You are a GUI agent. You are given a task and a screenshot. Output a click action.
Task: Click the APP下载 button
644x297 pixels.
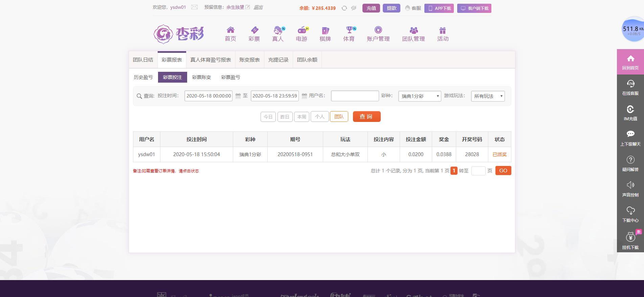pyautogui.click(x=439, y=8)
